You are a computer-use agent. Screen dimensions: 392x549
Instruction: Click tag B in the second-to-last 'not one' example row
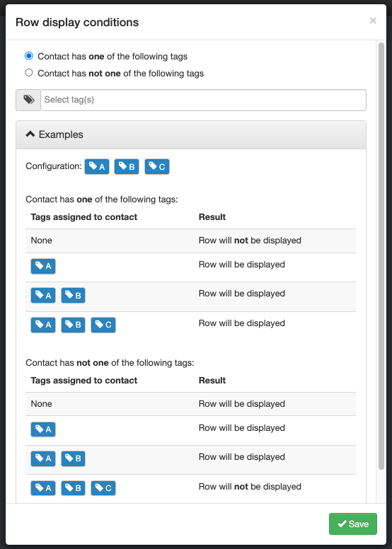(x=73, y=458)
